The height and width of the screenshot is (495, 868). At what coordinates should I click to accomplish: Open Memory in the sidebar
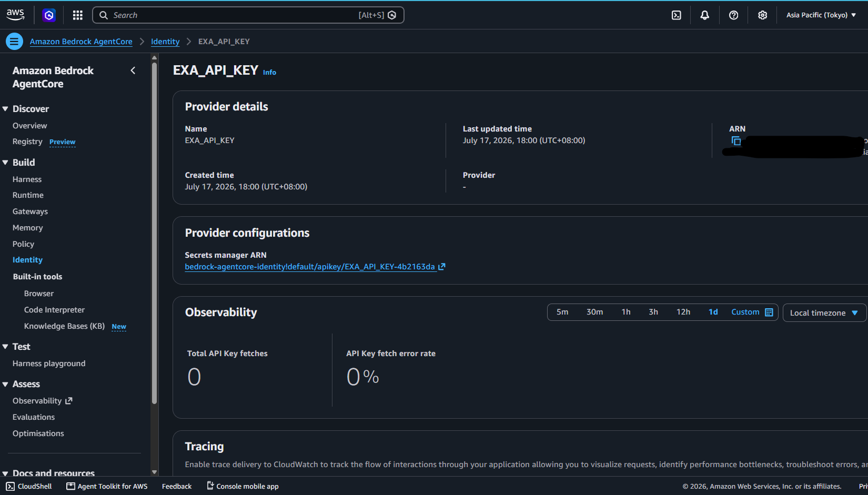coord(28,228)
